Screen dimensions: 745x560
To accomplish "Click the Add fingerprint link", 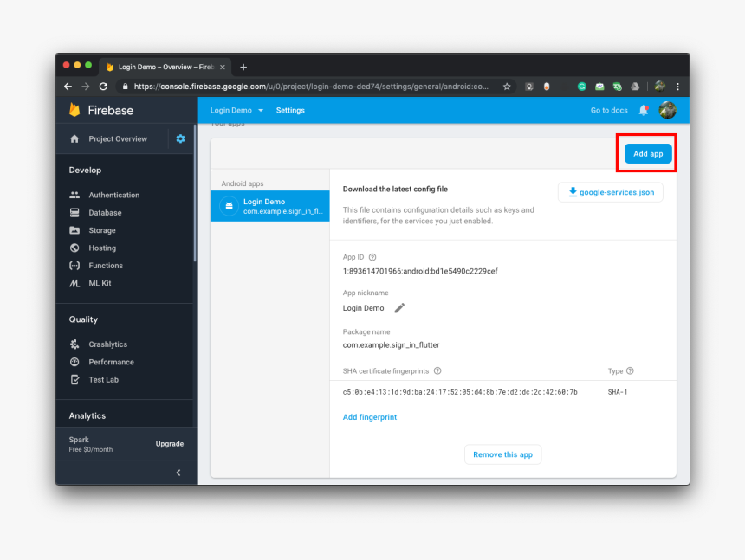I will click(x=370, y=416).
